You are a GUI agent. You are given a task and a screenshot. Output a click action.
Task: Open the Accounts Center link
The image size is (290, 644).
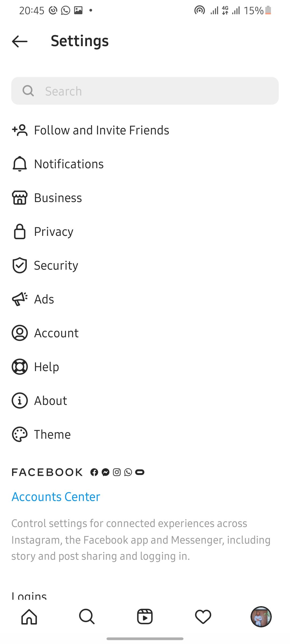56,497
